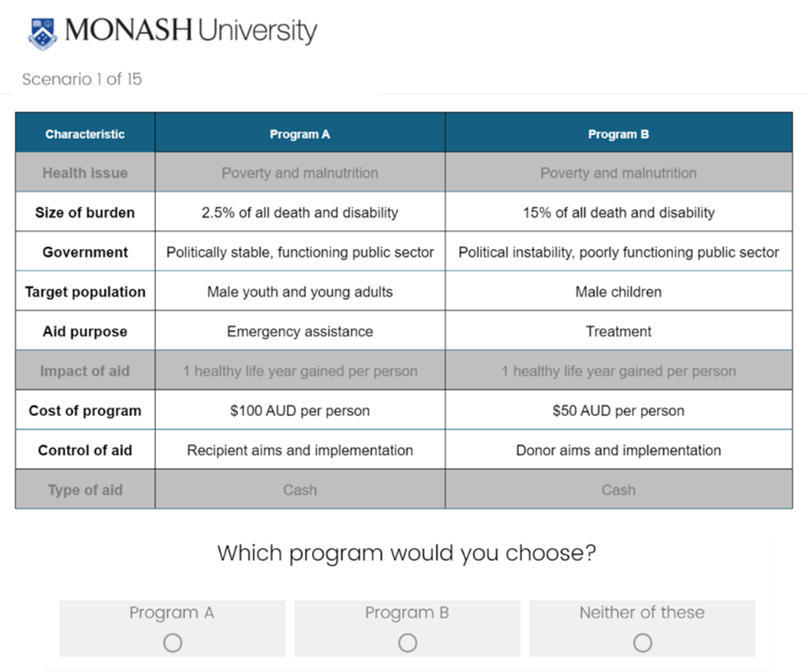Click the Which program would you choose heading
808x672 pixels.
pos(406,553)
